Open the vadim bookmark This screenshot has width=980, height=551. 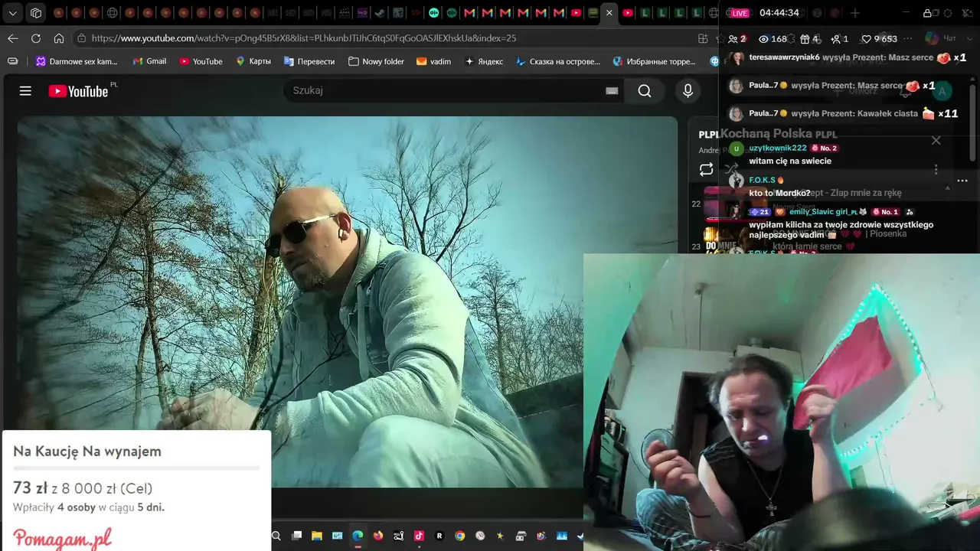pos(433,61)
